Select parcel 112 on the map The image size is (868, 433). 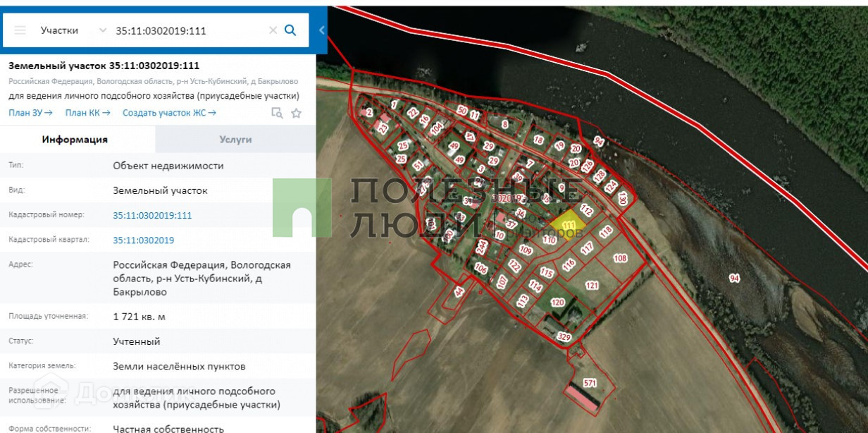586,209
